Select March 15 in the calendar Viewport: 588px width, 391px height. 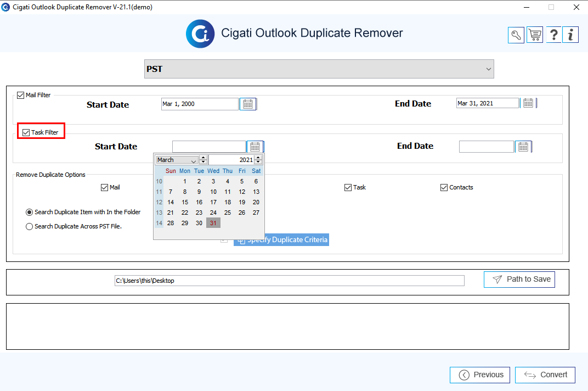185,202
